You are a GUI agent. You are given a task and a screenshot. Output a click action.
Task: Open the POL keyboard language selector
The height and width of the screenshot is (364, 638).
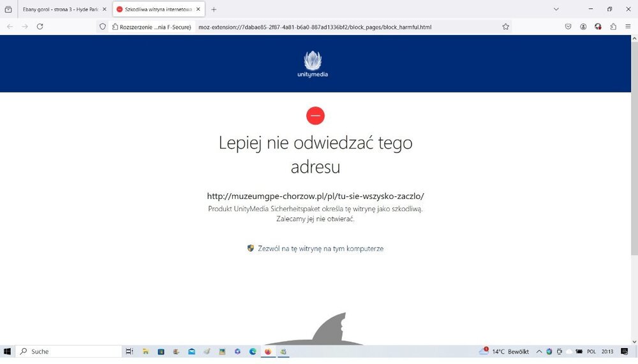coord(591,351)
